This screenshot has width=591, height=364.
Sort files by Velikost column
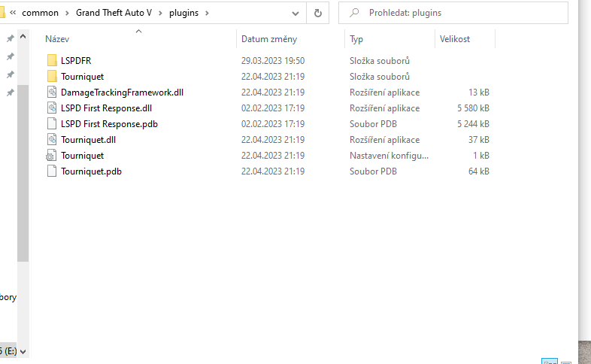click(456, 39)
